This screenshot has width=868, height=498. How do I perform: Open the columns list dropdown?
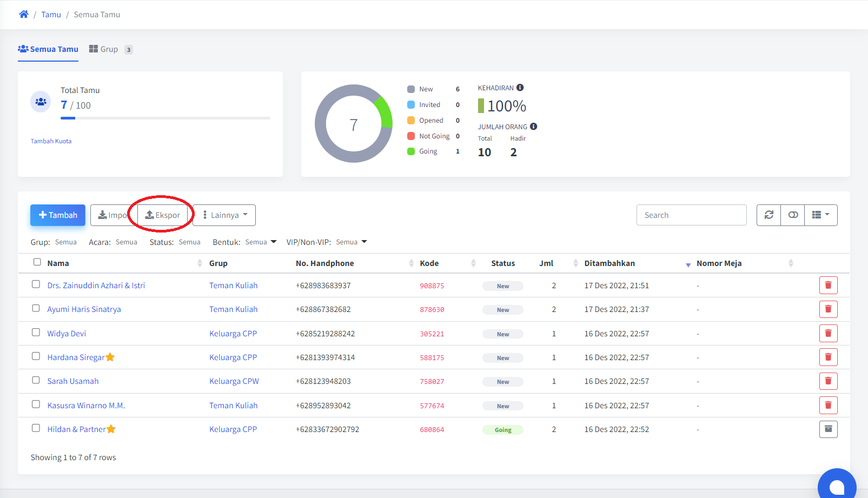pyautogui.click(x=821, y=215)
